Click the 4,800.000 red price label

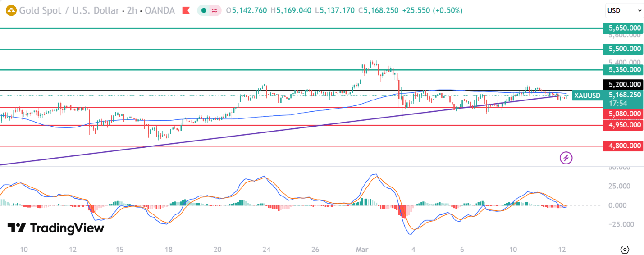[624, 146]
